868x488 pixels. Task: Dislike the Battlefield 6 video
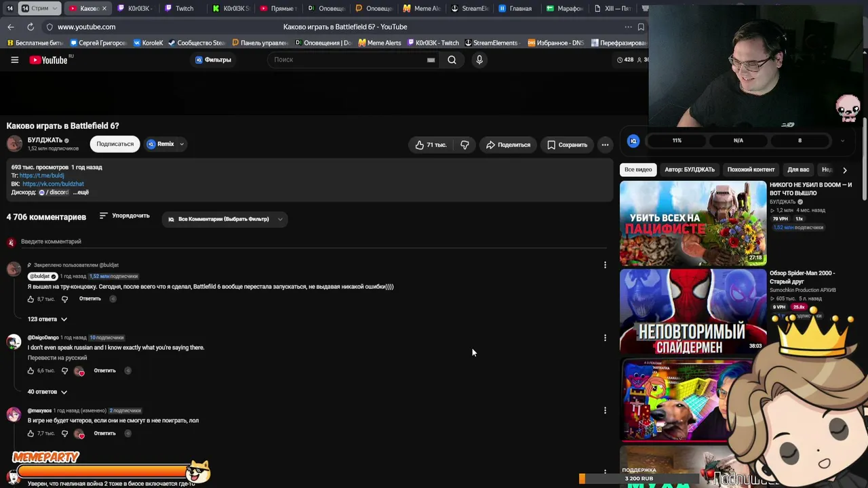coord(465,144)
